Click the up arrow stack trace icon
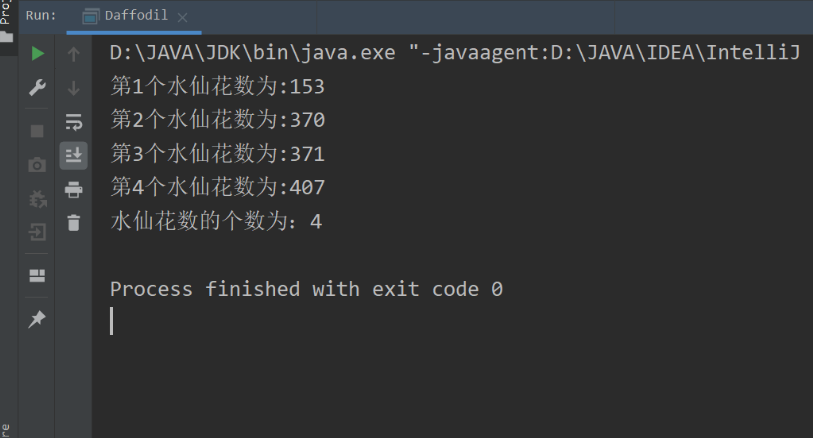The width and height of the screenshot is (813, 438). 74,54
